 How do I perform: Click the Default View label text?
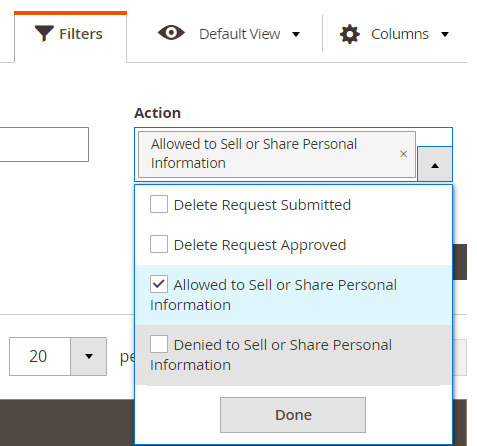(x=239, y=34)
